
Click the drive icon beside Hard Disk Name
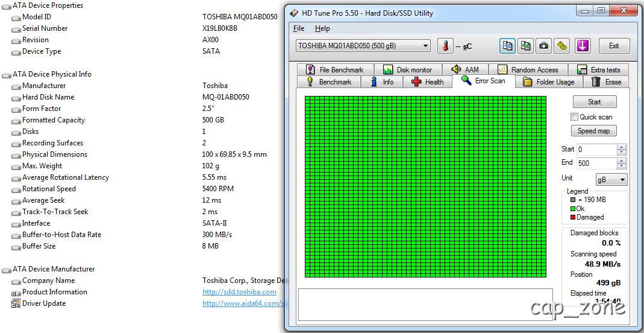point(16,98)
